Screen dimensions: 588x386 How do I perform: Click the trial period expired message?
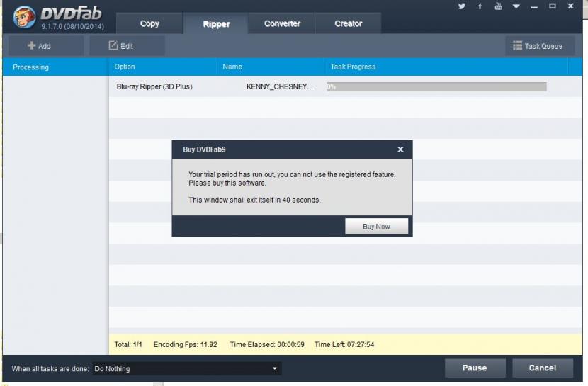click(292, 178)
